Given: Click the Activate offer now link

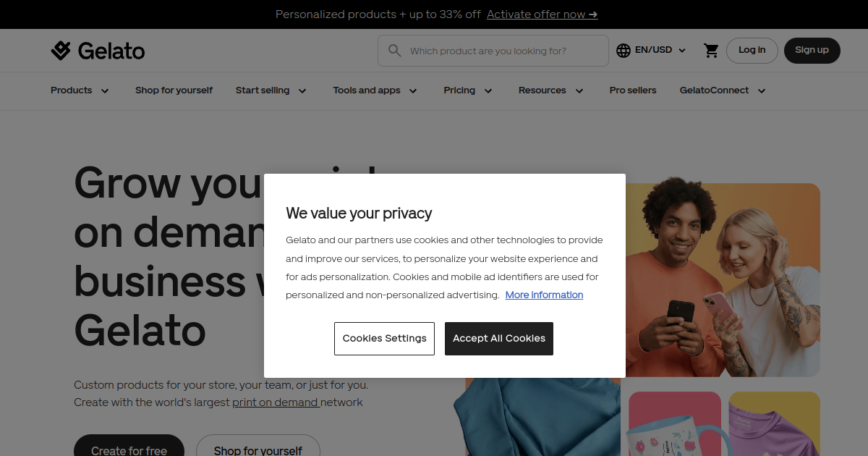Looking at the screenshot, I should [x=542, y=14].
